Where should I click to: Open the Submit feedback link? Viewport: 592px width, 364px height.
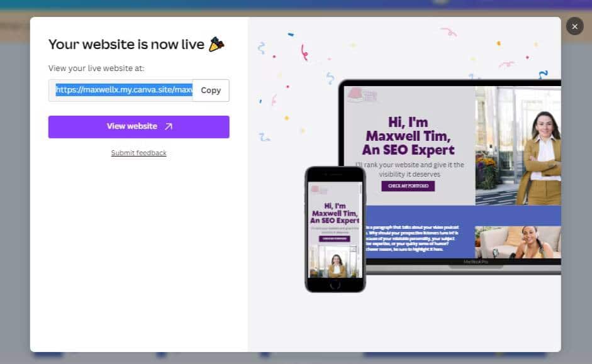coord(138,153)
